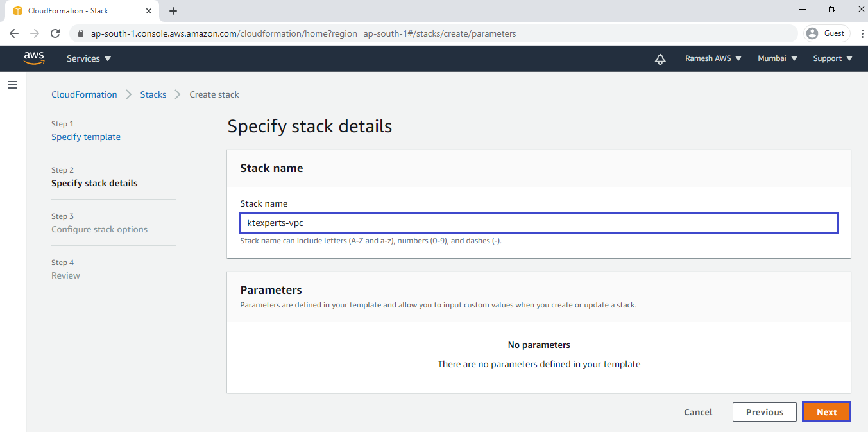
Task: Open the Support dropdown menu
Action: (x=832, y=58)
